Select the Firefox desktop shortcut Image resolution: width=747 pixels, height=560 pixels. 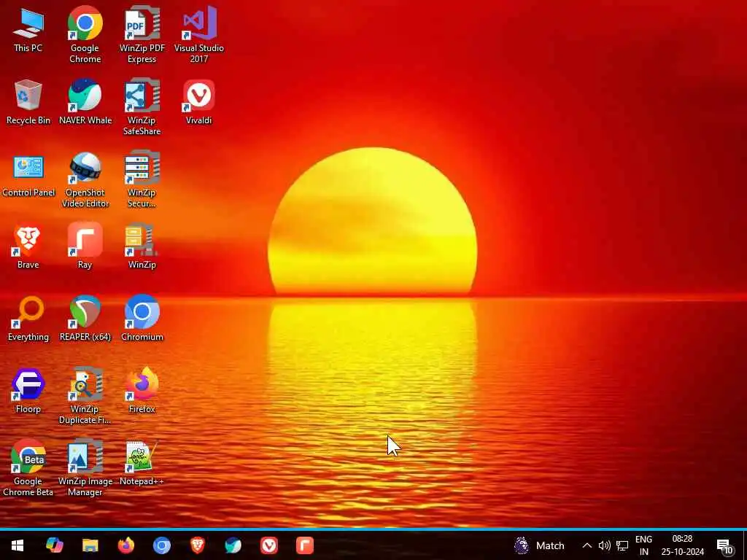(x=142, y=391)
